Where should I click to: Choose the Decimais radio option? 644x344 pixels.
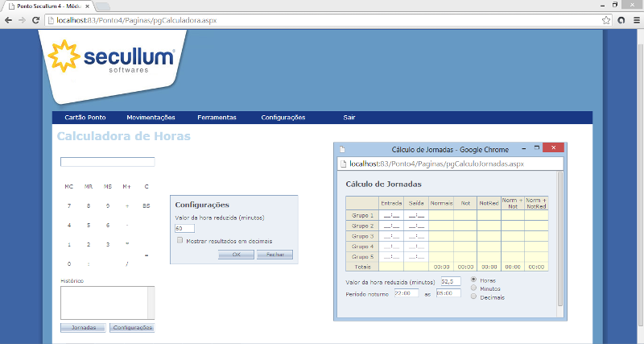[473, 296]
